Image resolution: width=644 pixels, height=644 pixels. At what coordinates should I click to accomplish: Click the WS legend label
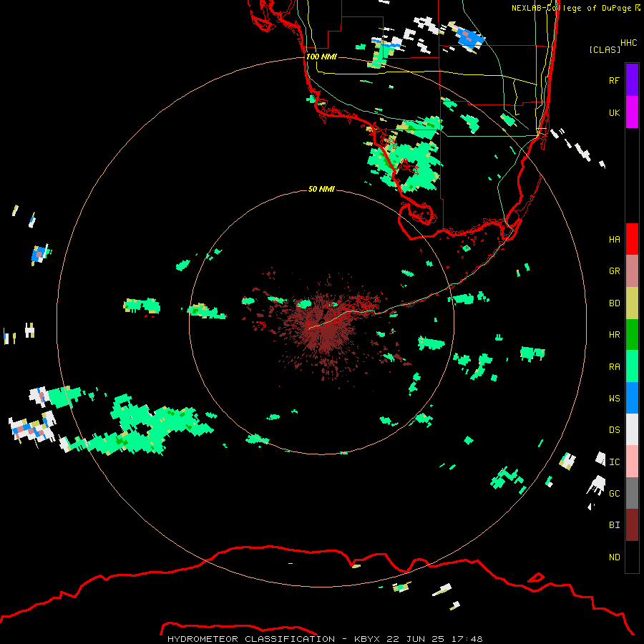click(x=614, y=399)
